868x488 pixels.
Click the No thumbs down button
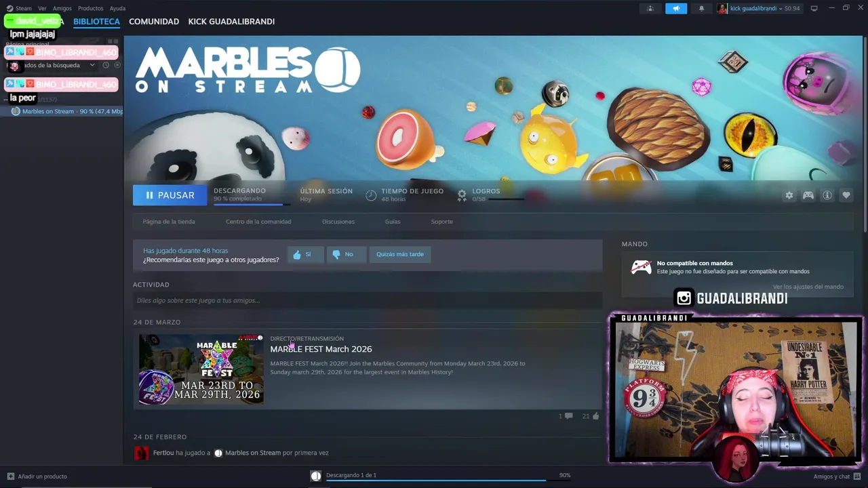346,255
